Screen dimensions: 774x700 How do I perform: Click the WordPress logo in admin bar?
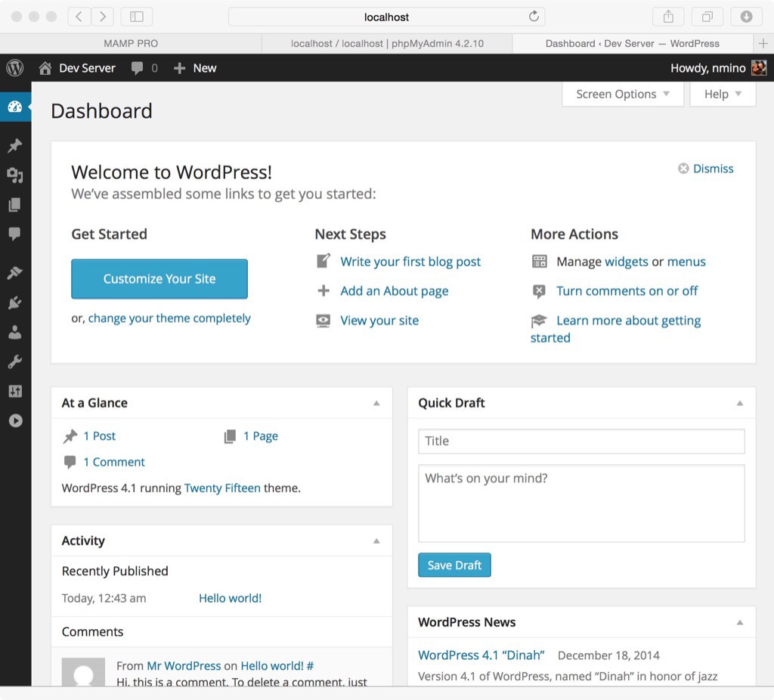pos(15,68)
